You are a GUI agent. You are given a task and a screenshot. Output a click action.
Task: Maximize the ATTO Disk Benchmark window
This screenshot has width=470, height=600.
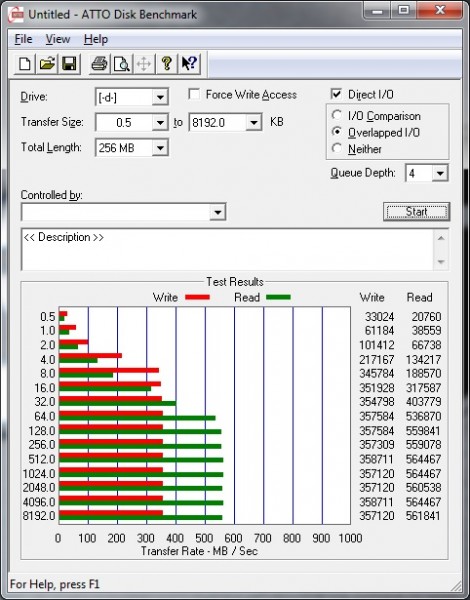click(x=404, y=11)
